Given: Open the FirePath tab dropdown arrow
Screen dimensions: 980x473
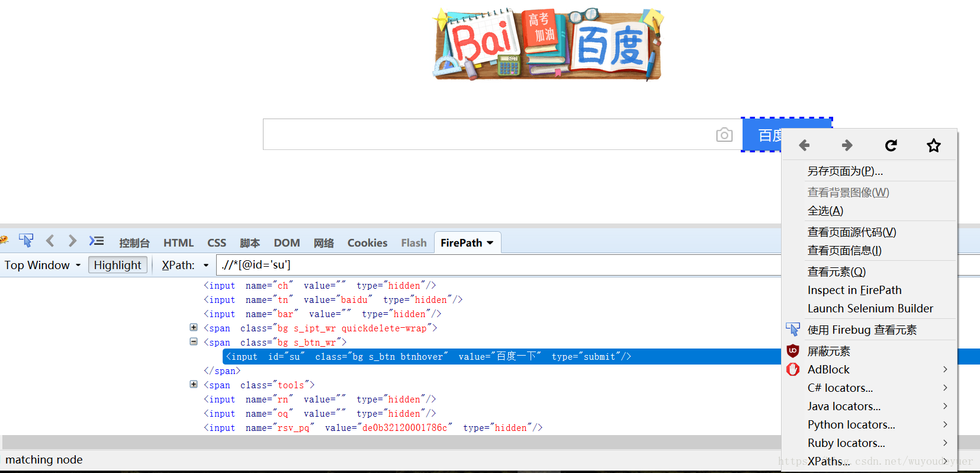Looking at the screenshot, I should [490, 243].
